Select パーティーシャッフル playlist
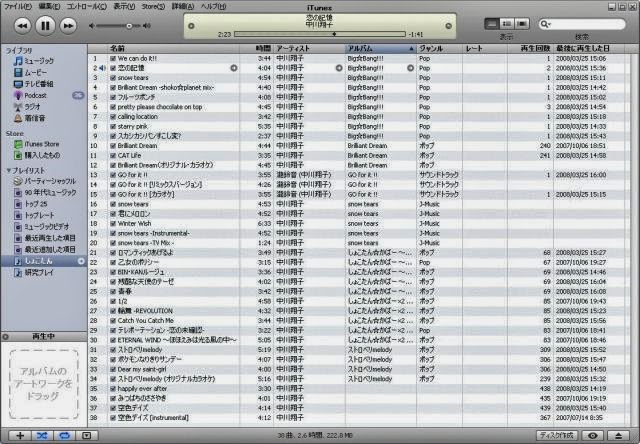 50,181
